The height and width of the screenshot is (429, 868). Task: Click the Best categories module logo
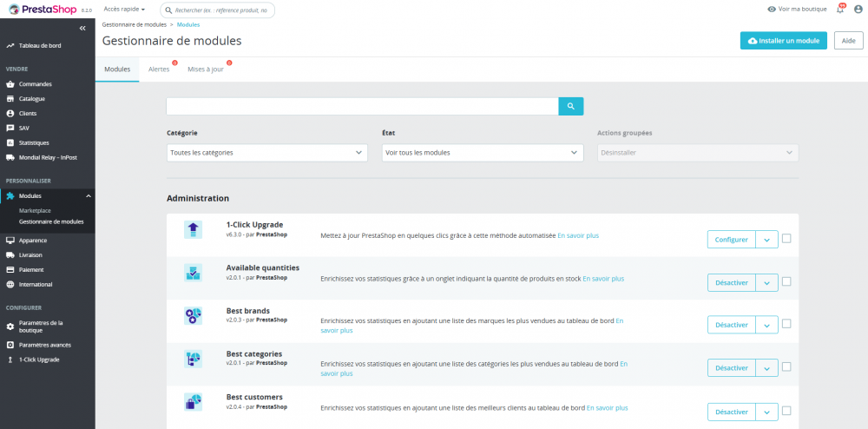coord(194,359)
